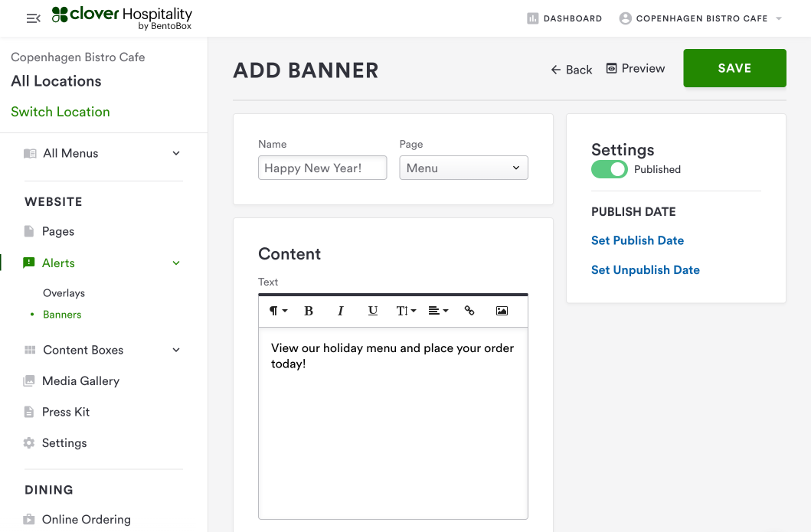Insert an image into banner content
Screen dimensions: 811x532
(502, 311)
